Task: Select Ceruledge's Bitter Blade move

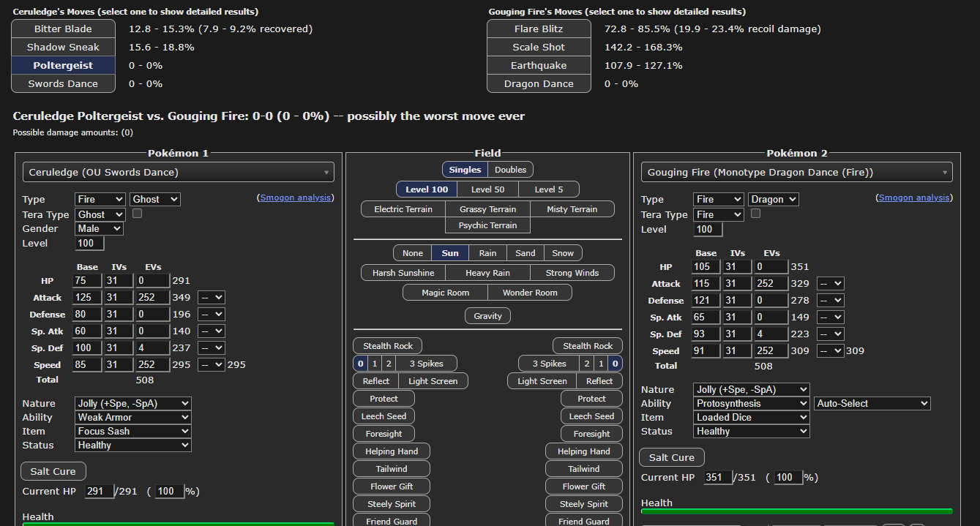Action: click(63, 29)
